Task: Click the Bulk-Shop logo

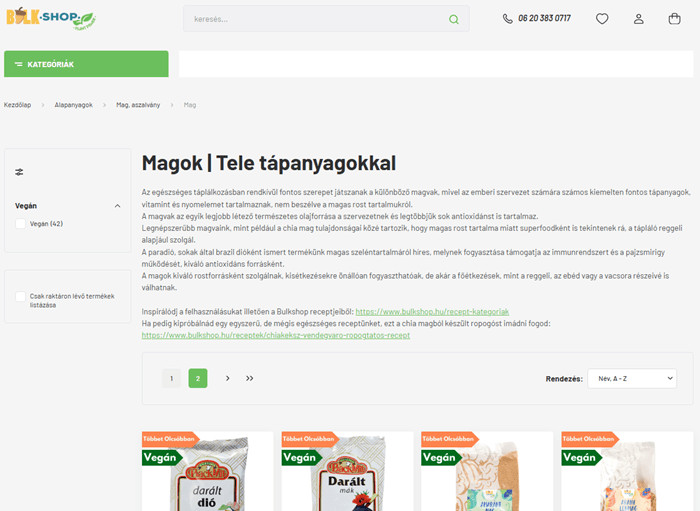Action: click(51, 19)
